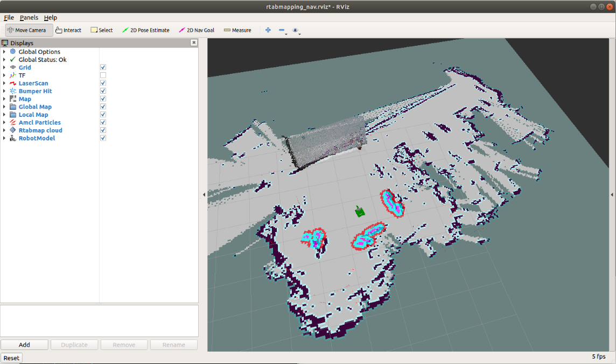Image resolution: width=616 pixels, height=364 pixels.
Task: Click the minus remove-tool icon
Action: coord(281,30)
